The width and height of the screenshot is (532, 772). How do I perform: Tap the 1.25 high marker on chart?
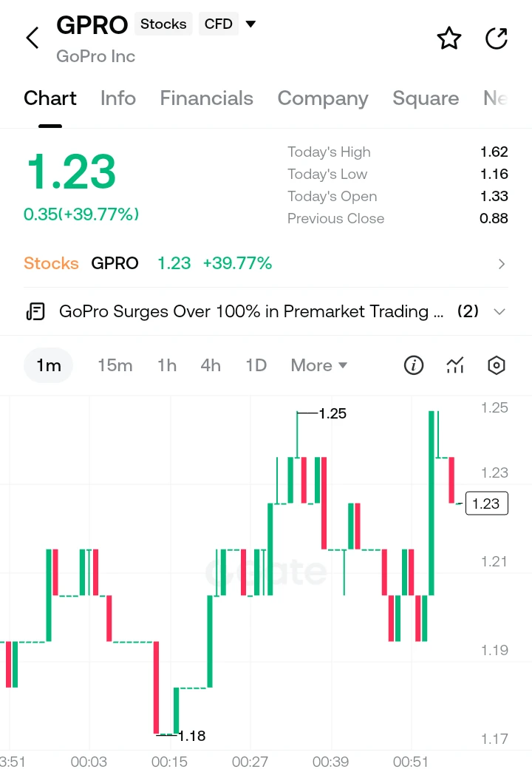tap(332, 413)
